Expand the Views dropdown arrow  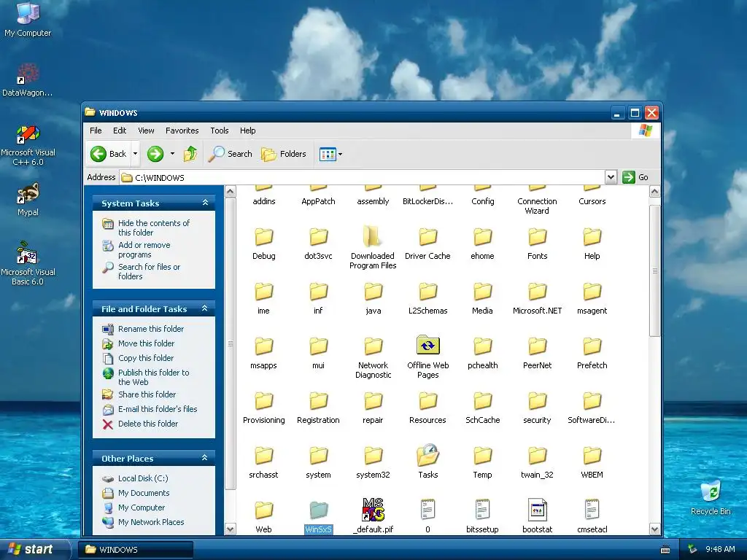(x=340, y=155)
